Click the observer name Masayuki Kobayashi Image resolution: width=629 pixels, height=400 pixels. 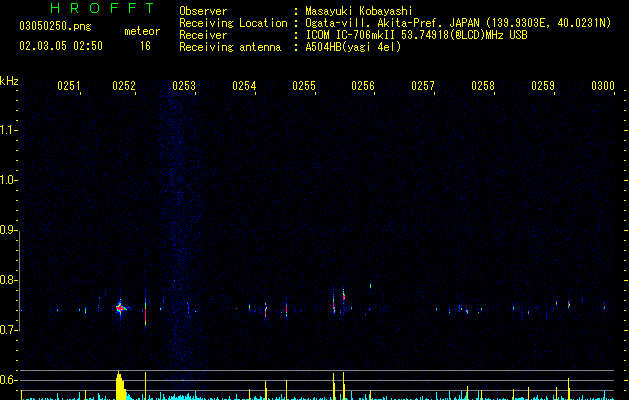359,11
